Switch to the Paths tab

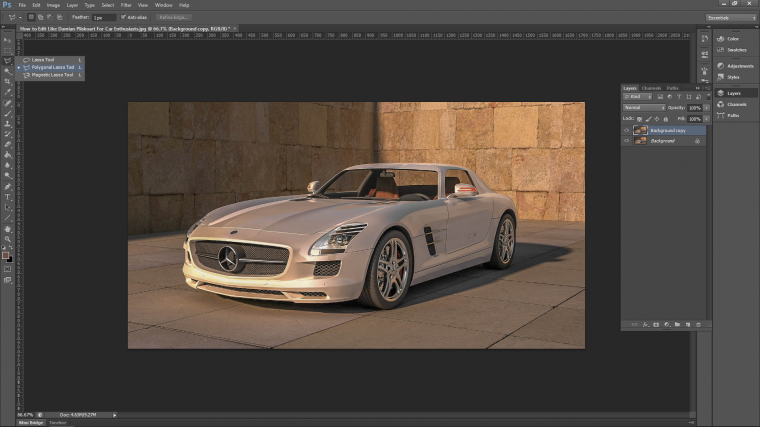tap(672, 88)
